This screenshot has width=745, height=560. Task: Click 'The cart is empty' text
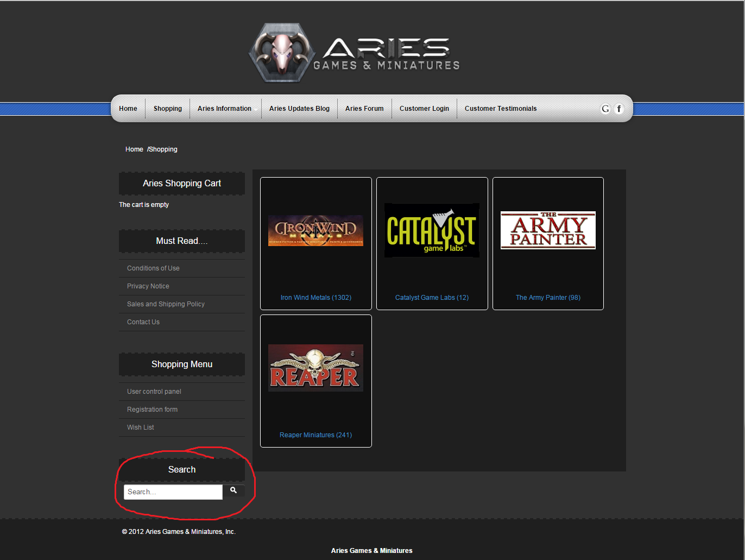[144, 205]
